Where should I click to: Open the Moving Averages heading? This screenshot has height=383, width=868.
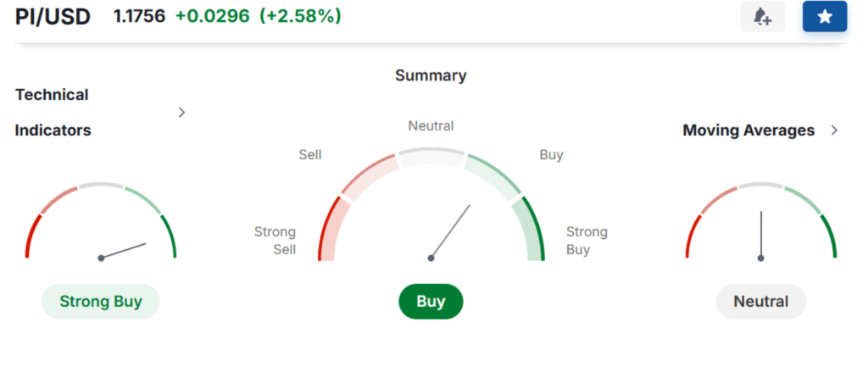pos(748,130)
